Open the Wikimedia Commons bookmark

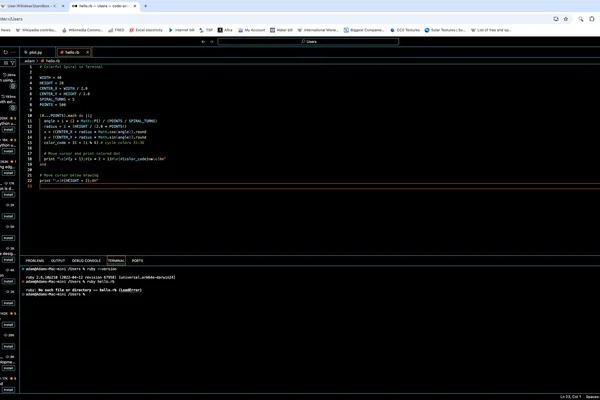pyautogui.click(x=82, y=30)
